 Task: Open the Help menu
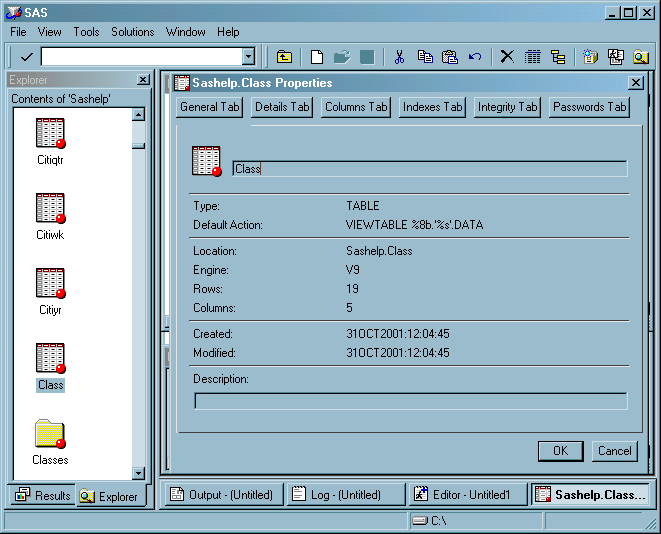pos(228,32)
